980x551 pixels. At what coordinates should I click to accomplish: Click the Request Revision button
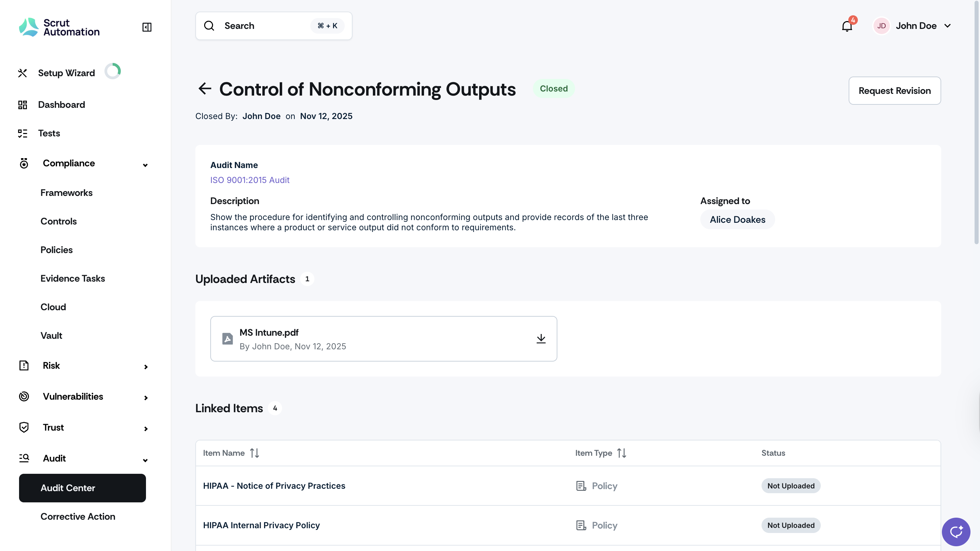pos(895,90)
